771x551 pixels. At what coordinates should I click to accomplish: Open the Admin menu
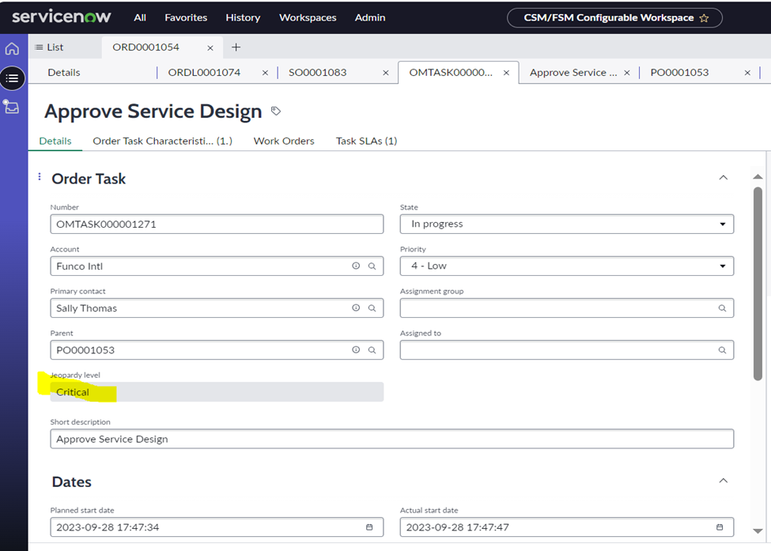coord(370,18)
